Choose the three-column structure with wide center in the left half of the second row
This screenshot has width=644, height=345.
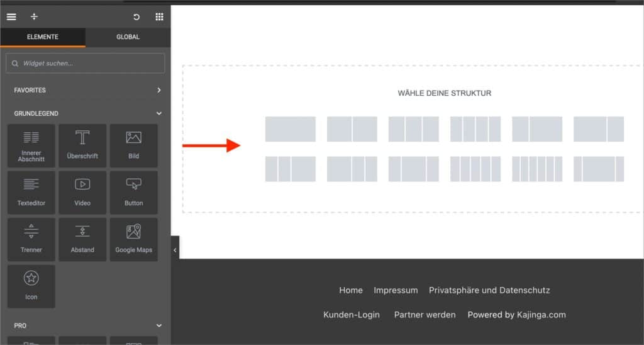[x=414, y=169]
